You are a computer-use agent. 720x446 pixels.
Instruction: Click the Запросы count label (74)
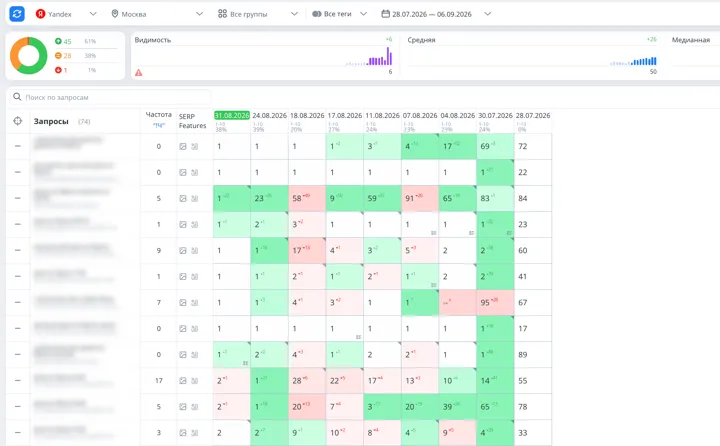point(84,122)
